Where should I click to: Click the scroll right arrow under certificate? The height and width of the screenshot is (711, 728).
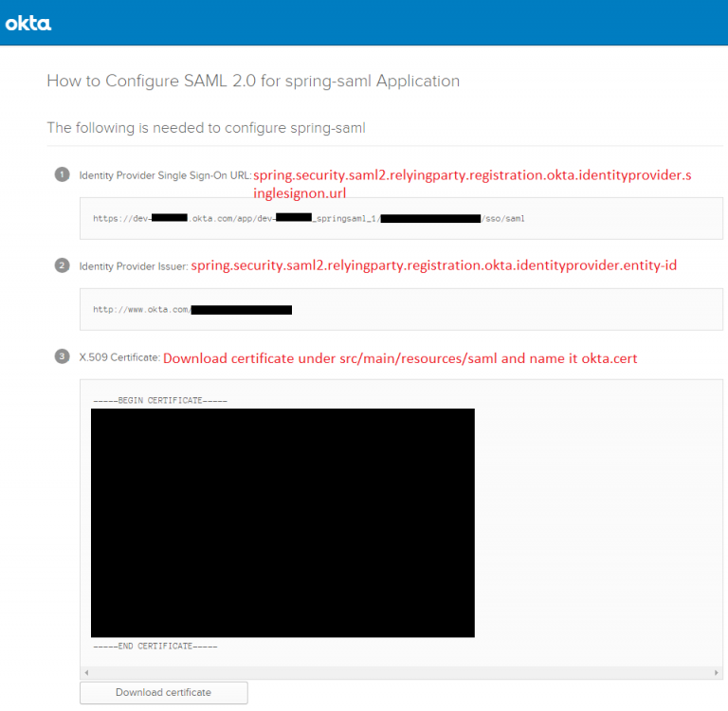(x=716, y=672)
